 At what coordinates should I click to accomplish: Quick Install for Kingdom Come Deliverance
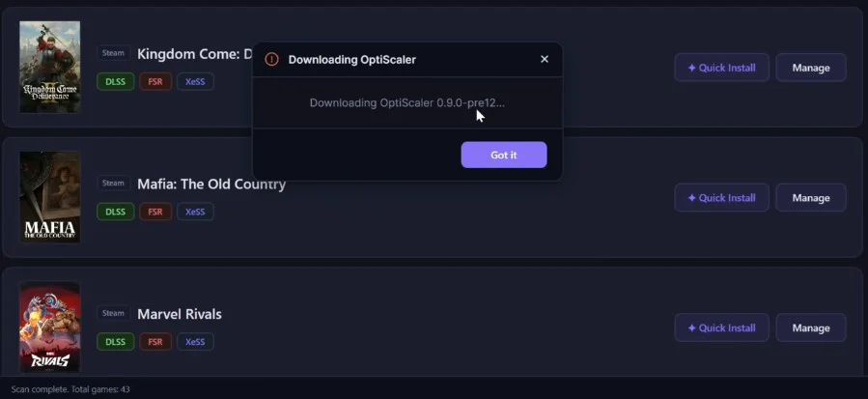pyautogui.click(x=721, y=68)
